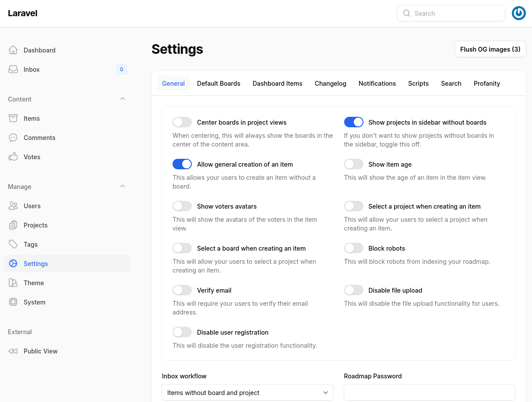Viewport: 532px width, 402px height.
Task: Turn on Verify email switch
Action: (x=182, y=290)
